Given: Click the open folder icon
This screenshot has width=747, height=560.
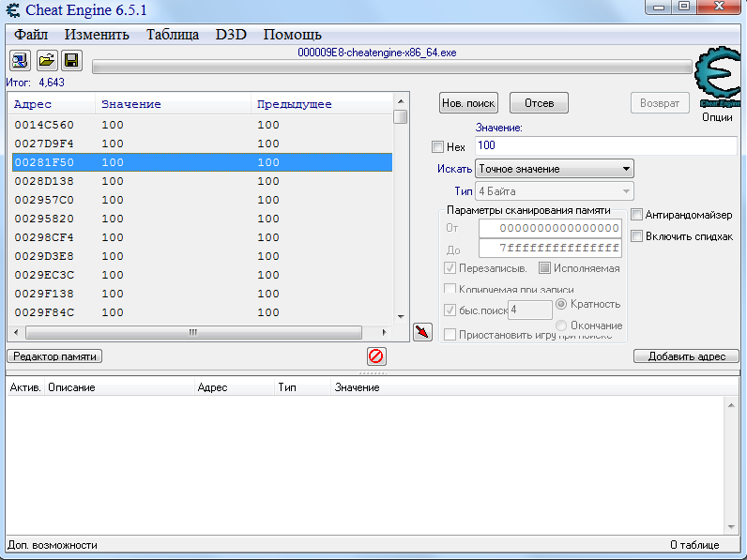Looking at the screenshot, I should [x=45, y=61].
